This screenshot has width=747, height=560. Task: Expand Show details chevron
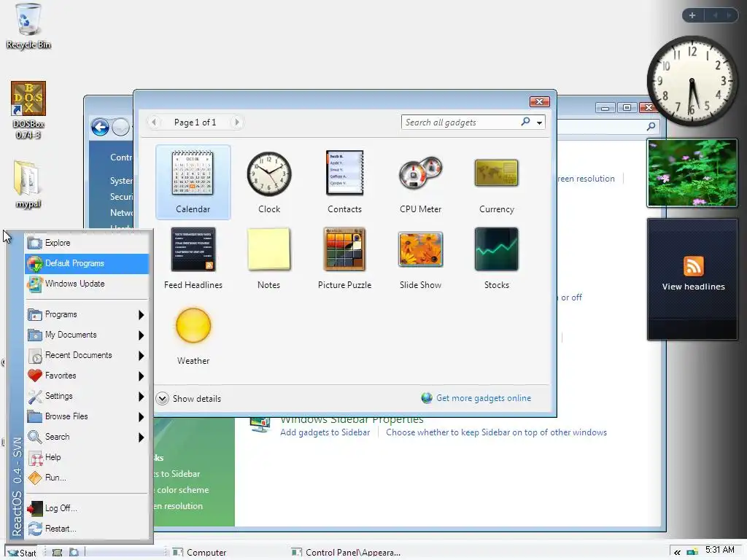163,399
